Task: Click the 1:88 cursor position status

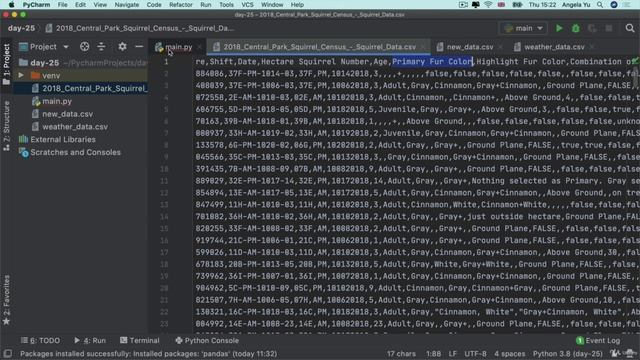Action: [433, 353]
